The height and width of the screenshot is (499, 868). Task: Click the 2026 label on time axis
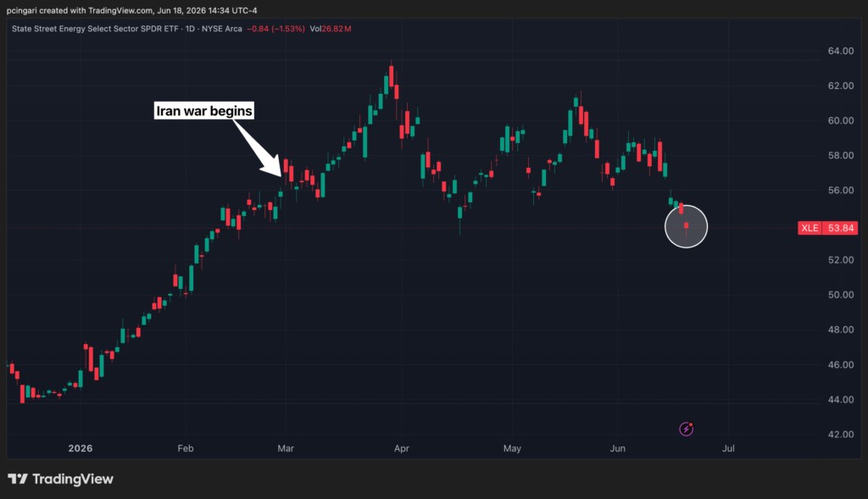click(81, 448)
